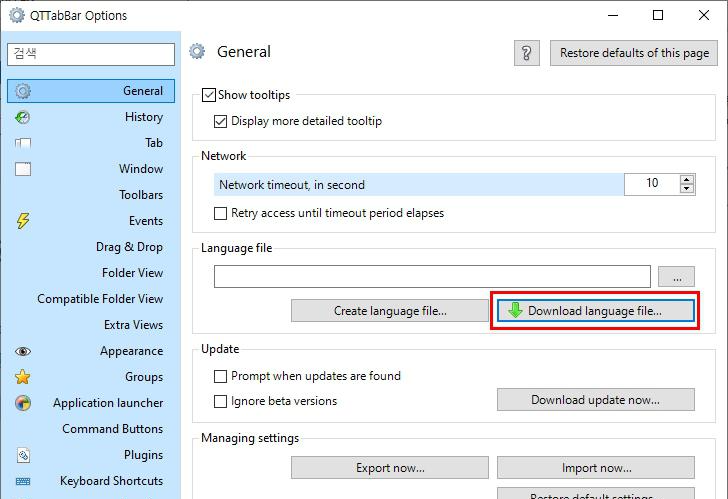Click the Events lightning bolt icon
Image resolution: width=728 pixels, height=499 pixels.
23,221
